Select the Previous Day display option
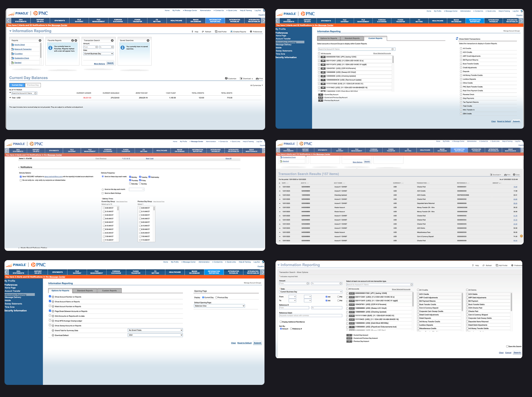 point(216,298)
